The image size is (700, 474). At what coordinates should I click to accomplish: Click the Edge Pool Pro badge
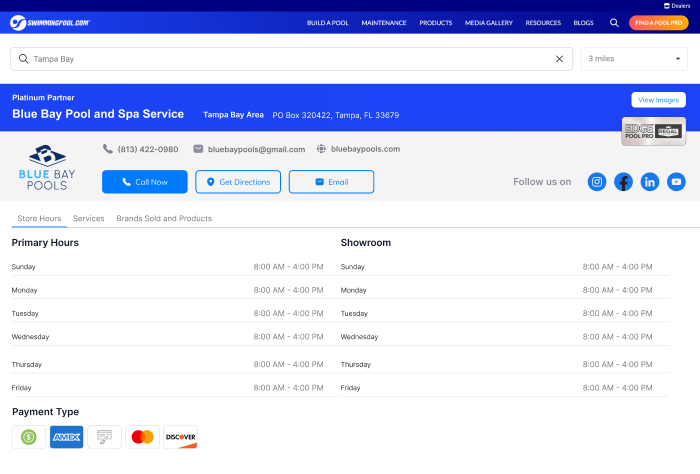pyautogui.click(x=654, y=131)
